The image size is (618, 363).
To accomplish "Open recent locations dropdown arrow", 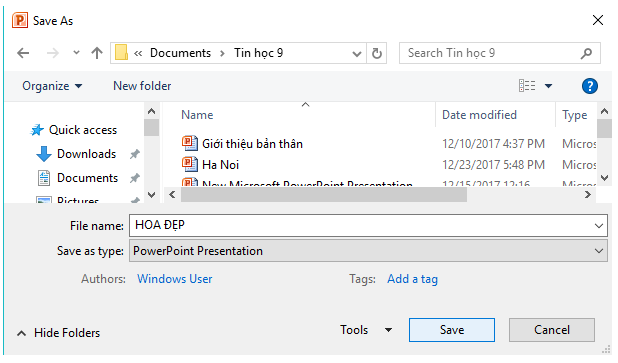I will [76, 52].
